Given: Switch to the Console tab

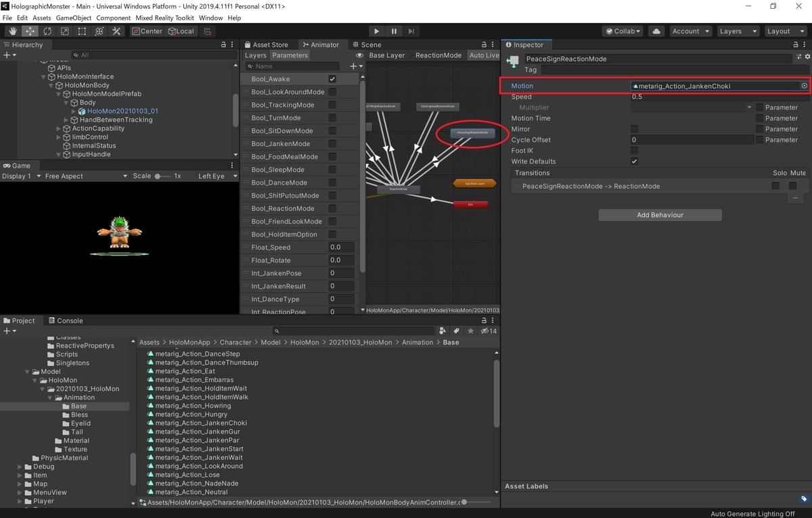Looking at the screenshot, I should (x=65, y=321).
